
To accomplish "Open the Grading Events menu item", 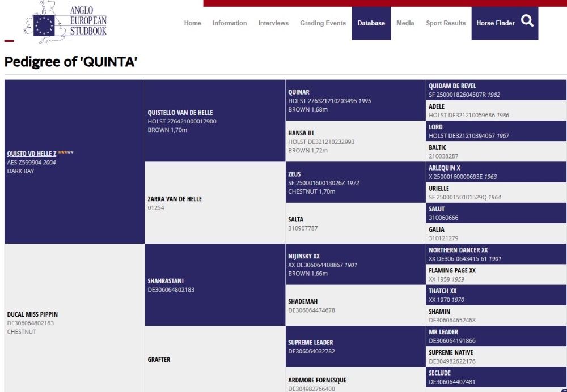I will (x=323, y=23).
